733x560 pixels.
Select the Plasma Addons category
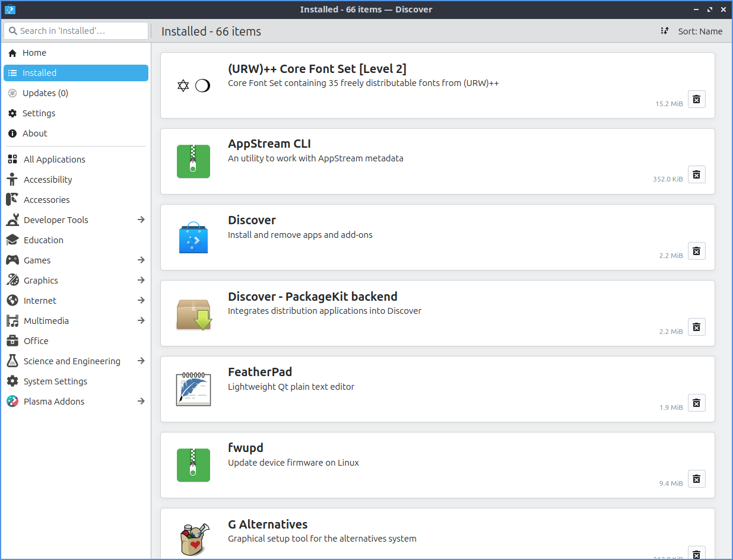tap(53, 402)
